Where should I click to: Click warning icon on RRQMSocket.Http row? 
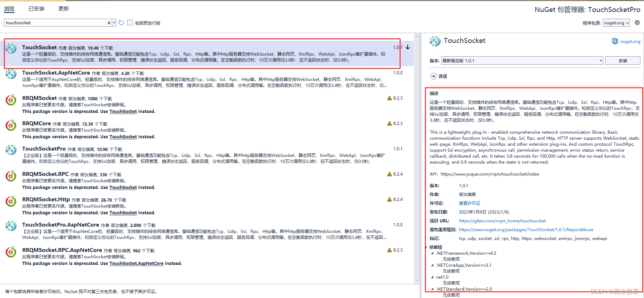pos(389,199)
